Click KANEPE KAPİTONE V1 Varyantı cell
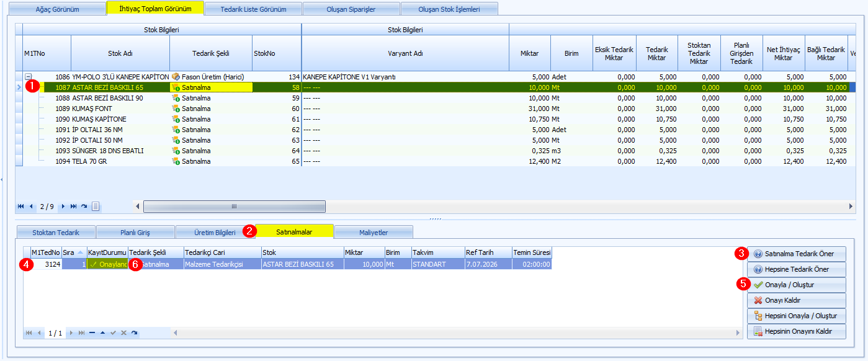 tap(405, 77)
